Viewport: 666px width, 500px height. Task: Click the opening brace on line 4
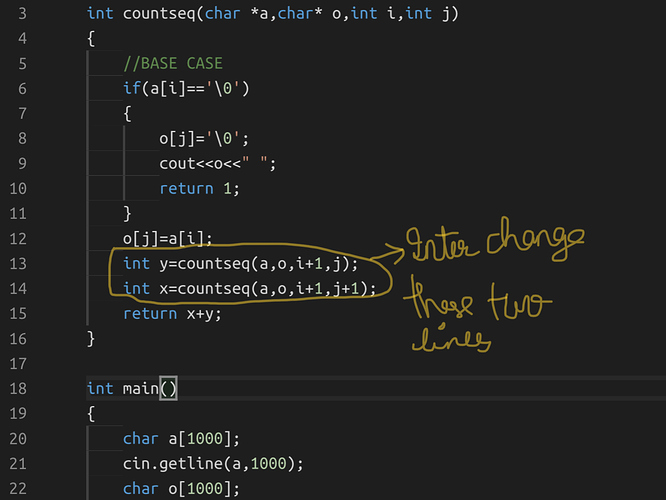[x=91, y=39]
